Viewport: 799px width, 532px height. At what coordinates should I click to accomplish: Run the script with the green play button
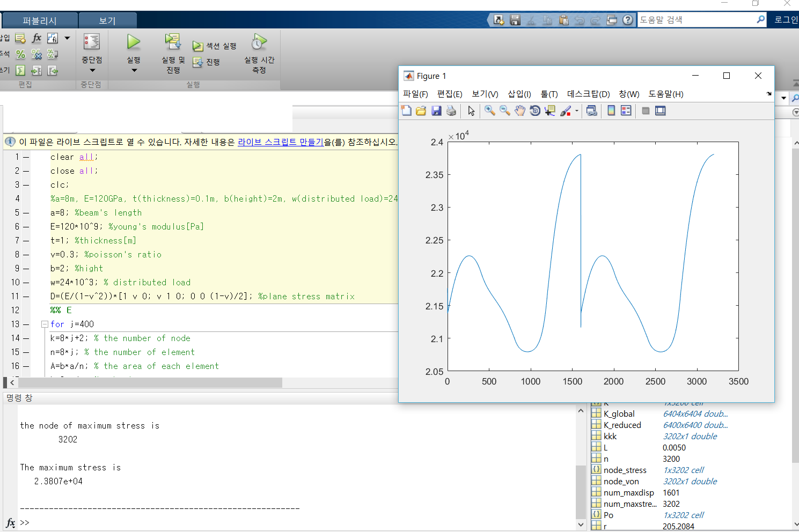point(133,42)
